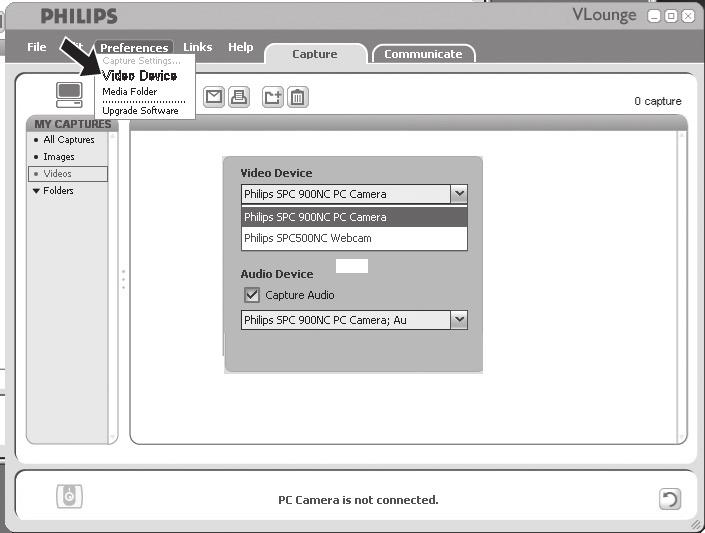Image resolution: width=705 pixels, height=533 pixels.
Task: Click the sidebar splitter handle dots
Action: coord(124,279)
